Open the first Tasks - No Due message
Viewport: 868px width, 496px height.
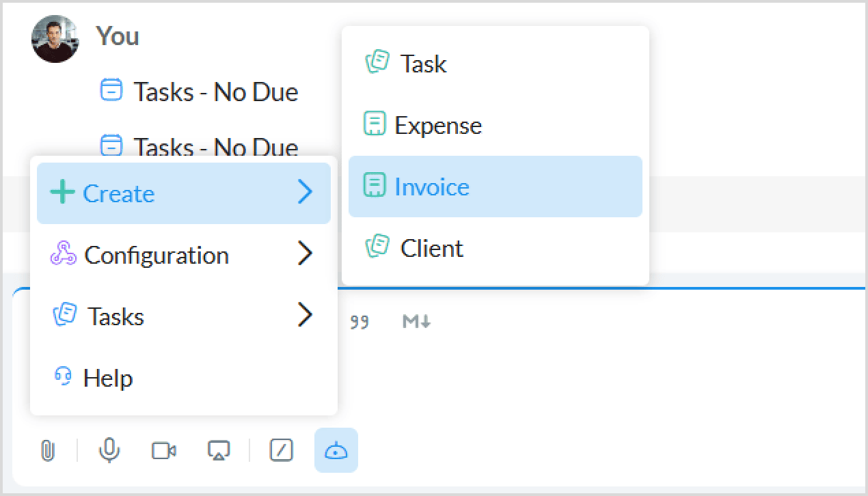click(215, 92)
